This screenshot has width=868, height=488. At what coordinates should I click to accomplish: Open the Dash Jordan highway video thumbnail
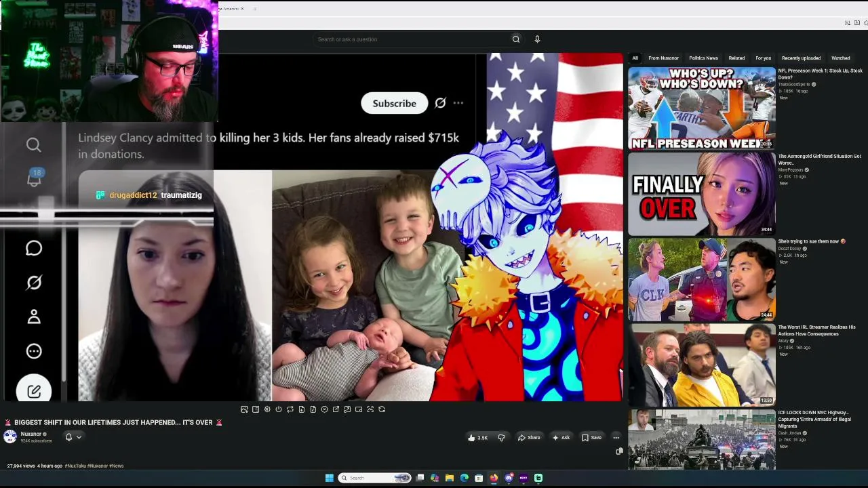click(x=701, y=439)
